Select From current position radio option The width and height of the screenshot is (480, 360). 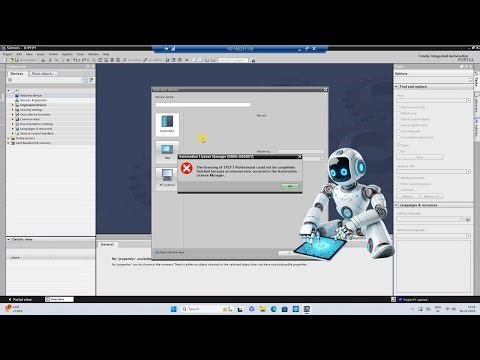pyautogui.click(x=398, y=184)
